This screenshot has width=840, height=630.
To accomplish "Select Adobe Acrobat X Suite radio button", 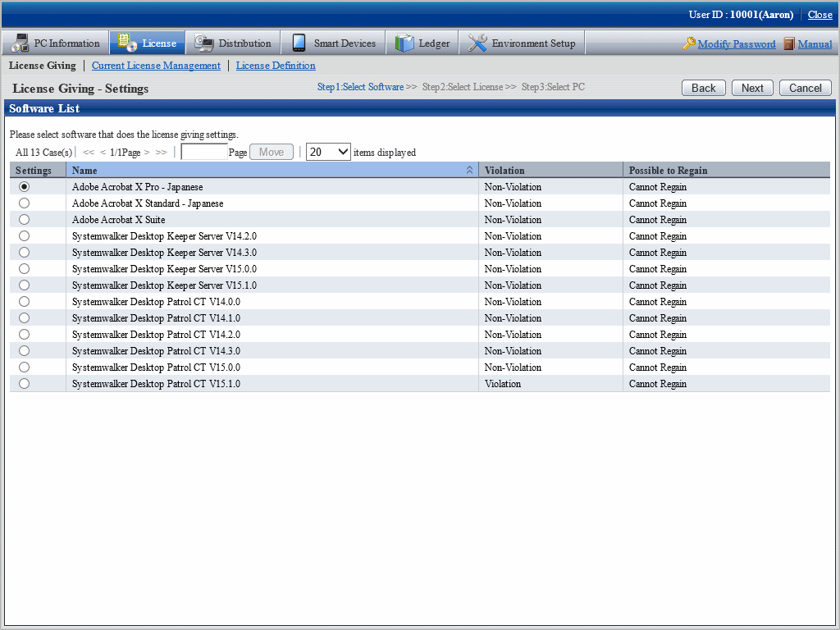I will (x=24, y=220).
